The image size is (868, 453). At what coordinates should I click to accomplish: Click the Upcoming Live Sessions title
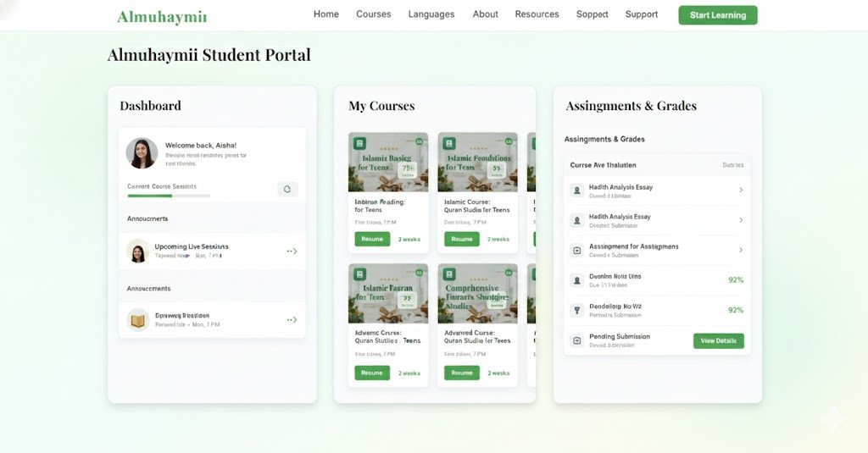click(x=192, y=246)
